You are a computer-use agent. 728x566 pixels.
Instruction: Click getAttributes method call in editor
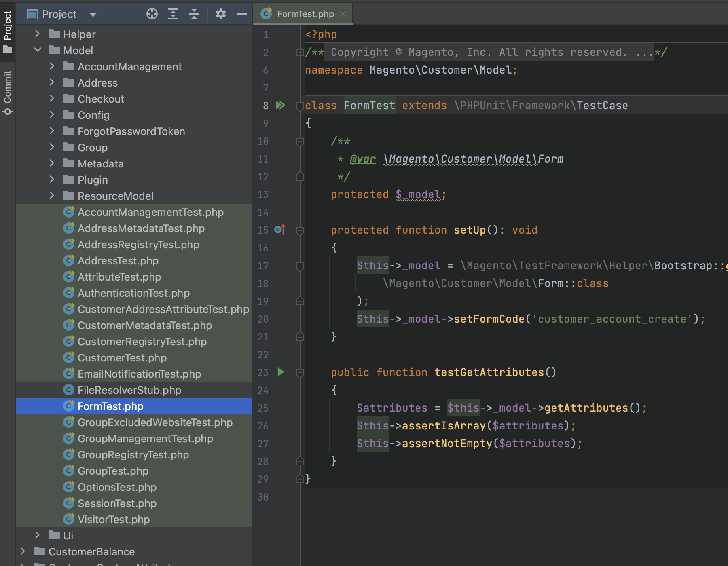click(x=586, y=408)
